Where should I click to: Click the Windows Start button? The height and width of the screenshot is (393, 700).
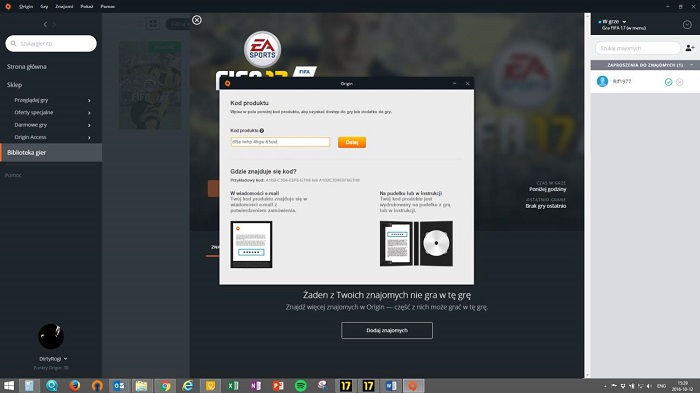click(x=8, y=385)
